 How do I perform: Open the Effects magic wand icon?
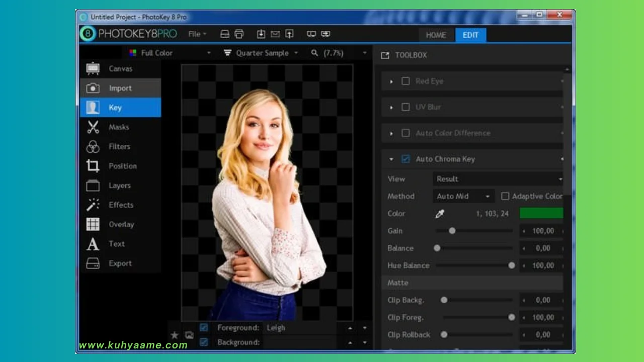click(93, 205)
